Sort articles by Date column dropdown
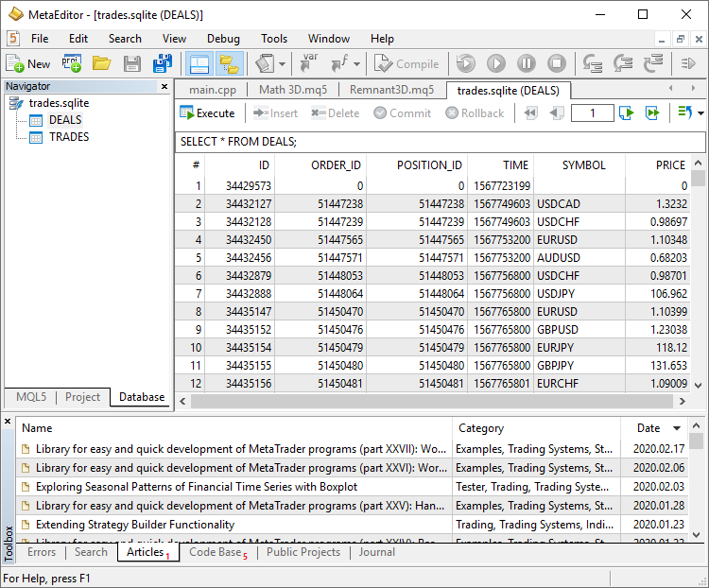This screenshot has height=588, width=709. [677, 428]
